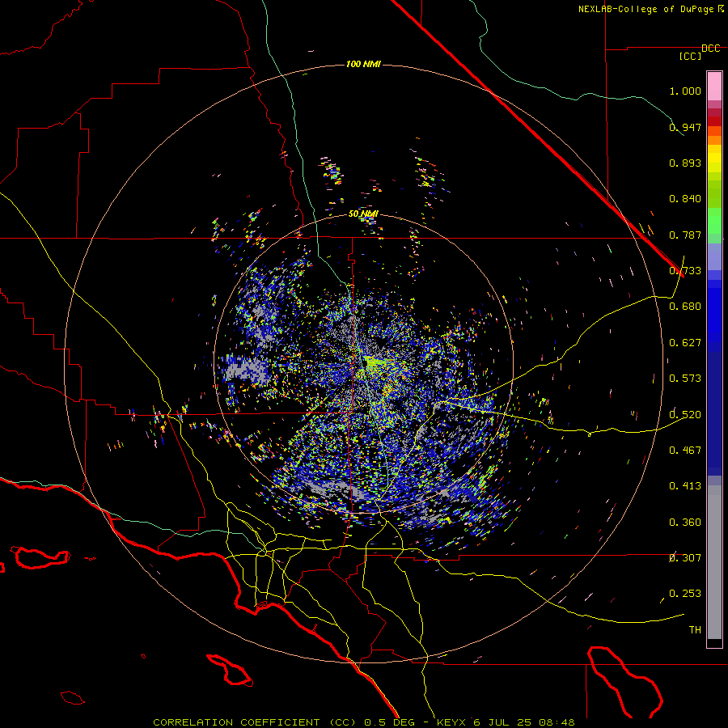This screenshot has width=728, height=728.
Task: Click the TH threshold label on colorbar
Action: pos(695,629)
